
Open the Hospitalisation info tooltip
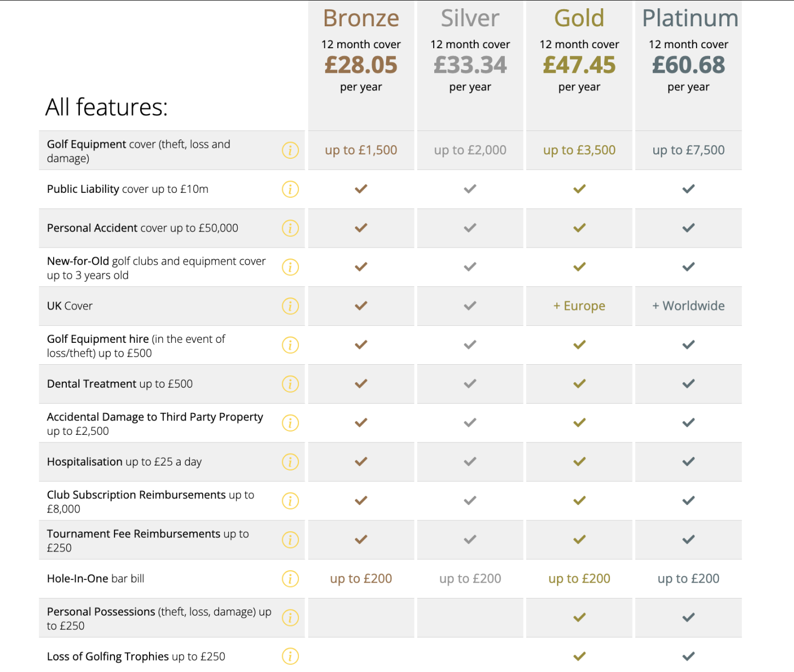(x=290, y=462)
